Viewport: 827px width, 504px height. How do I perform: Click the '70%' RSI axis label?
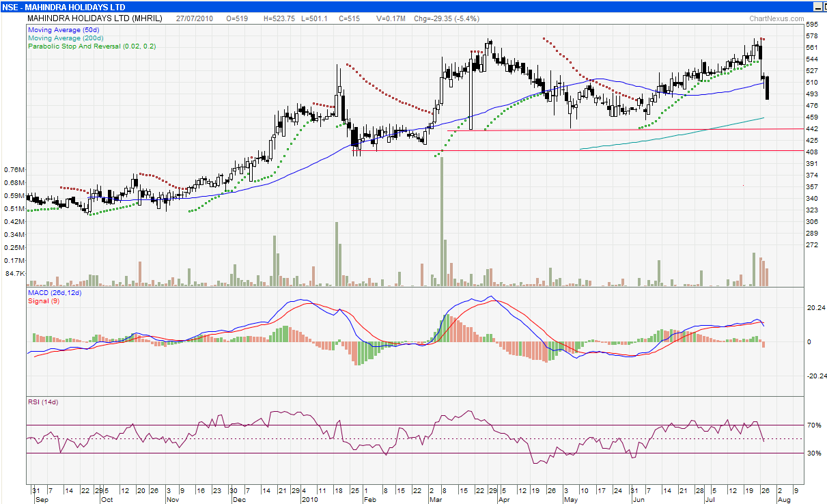click(813, 425)
